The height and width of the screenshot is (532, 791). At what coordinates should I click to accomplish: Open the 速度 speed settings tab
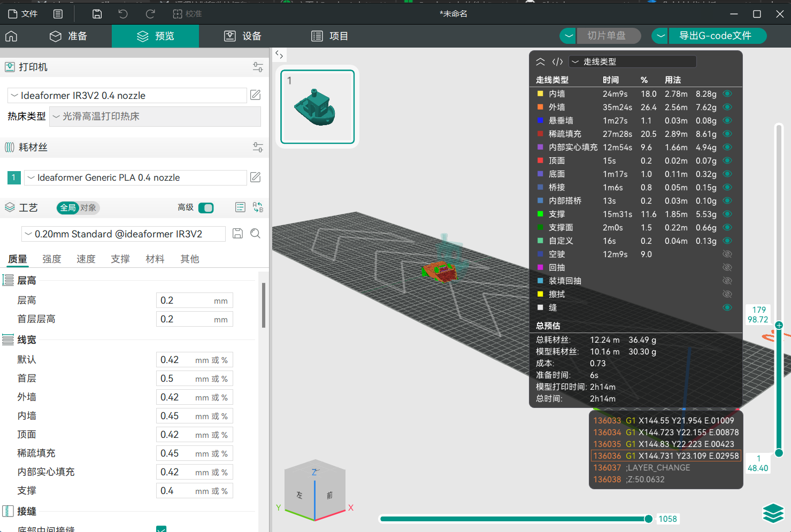click(x=86, y=259)
